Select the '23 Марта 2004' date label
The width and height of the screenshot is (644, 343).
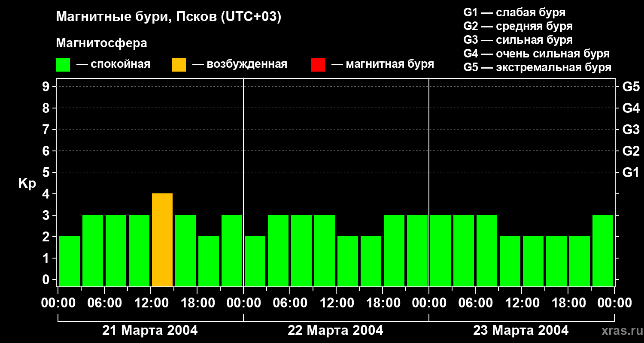click(521, 331)
